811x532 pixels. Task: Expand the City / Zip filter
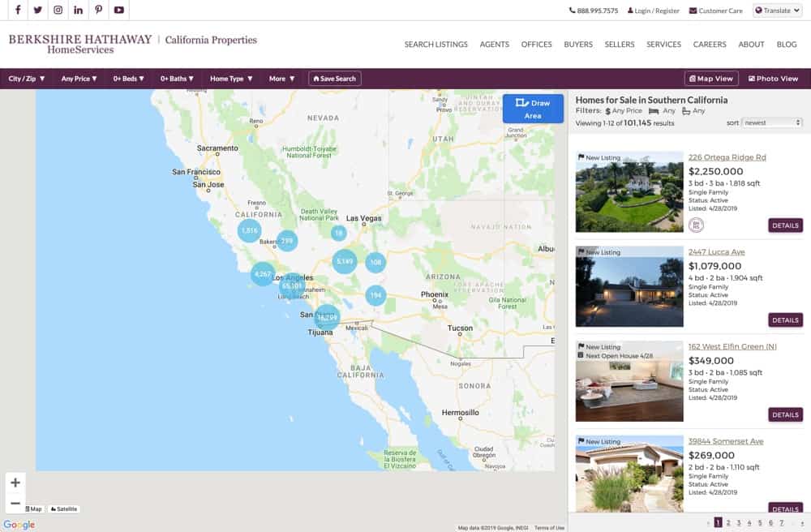click(27, 79)
